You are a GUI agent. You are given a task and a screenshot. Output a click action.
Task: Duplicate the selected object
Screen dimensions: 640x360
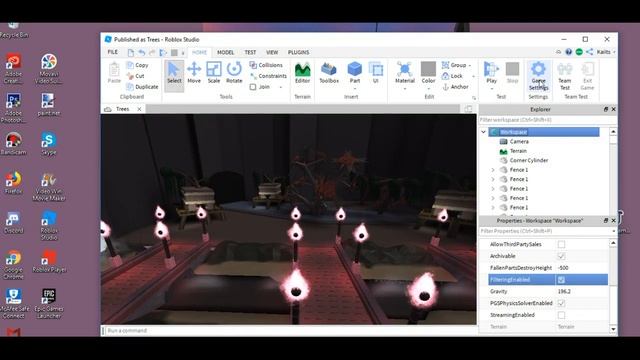(142, 87)
